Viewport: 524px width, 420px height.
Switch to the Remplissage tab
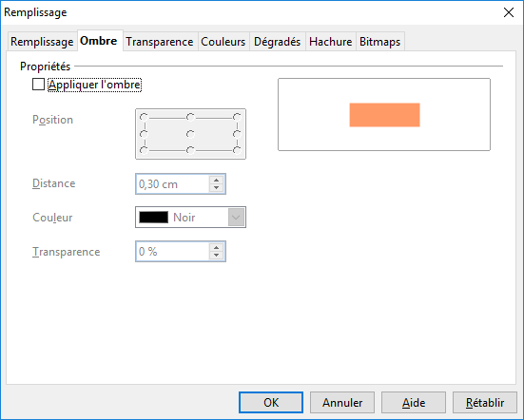42,42
